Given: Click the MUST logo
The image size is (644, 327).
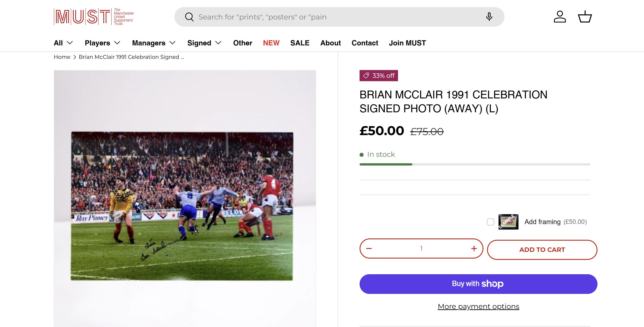Looking at the screenshot, I should coord(94,17).
